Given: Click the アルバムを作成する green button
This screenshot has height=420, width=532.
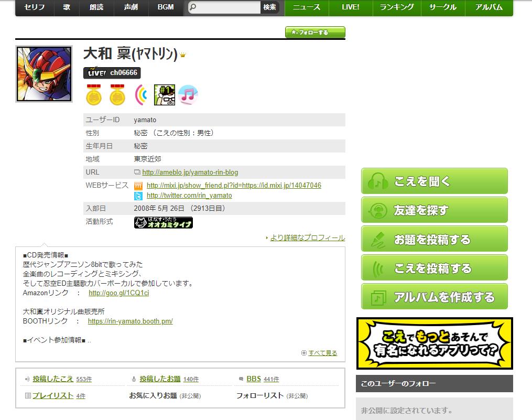Looking at the screenshot, I should 435,296.
